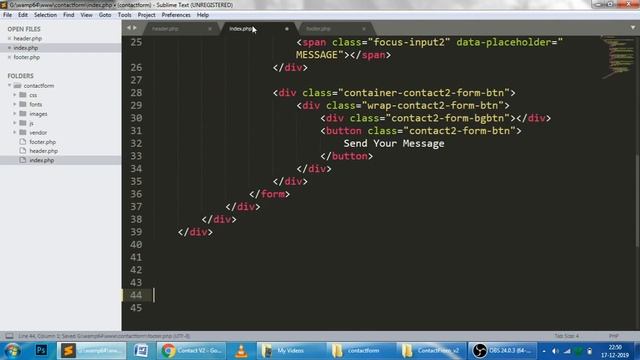Open Photoshop from the taskbar
The width and height of the screenshot is (640, 360).
[41, 351]
